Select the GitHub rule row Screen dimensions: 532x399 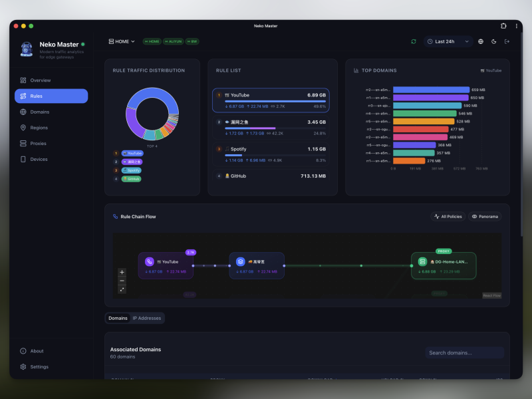point(271,176)
